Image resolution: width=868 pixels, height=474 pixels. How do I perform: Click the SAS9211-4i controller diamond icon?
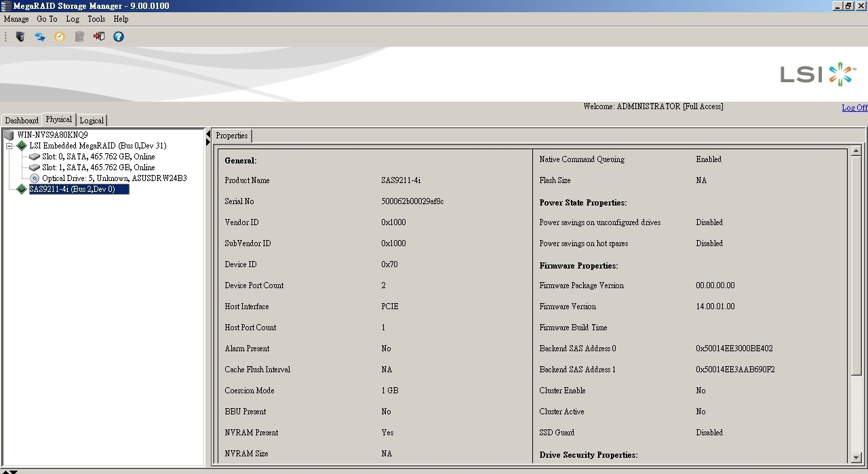(22, 189)
